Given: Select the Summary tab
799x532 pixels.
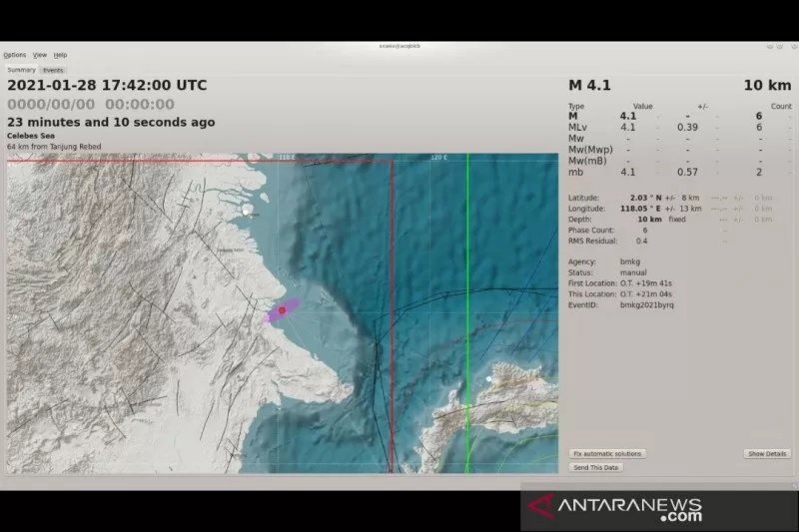Looking at the screenshot, I should [x=21, y=70].
